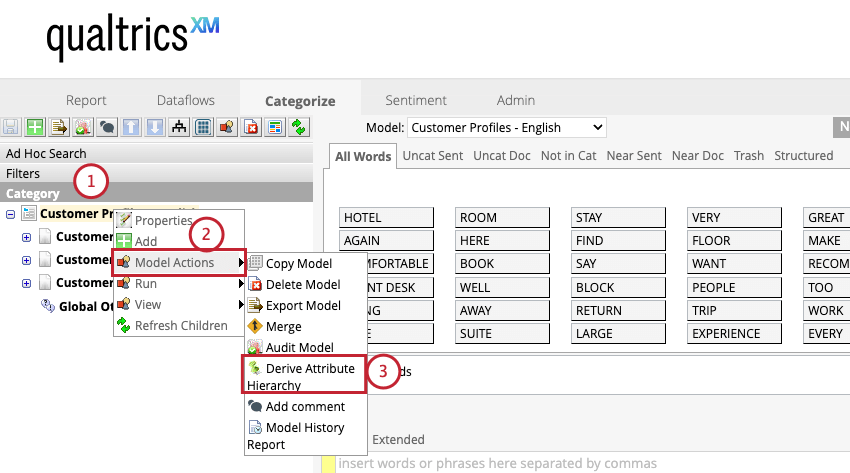Open the Ad Hoc Search panel
This screenshot has height=473, width=850.
[46, 153]
